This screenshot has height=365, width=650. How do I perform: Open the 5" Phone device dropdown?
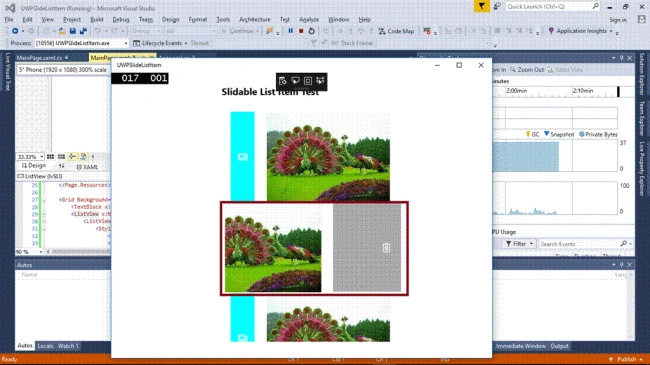pos(63,70)
